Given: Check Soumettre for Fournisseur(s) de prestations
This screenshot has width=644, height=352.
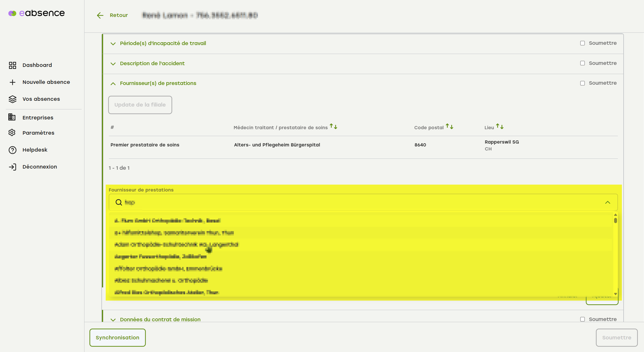Looking at the screenshot, I should 583,83.
